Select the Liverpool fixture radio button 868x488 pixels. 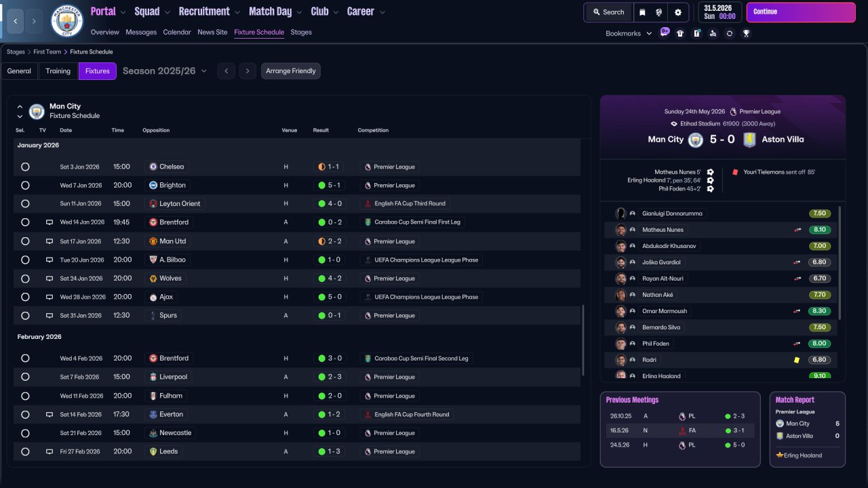click(x=25, y=377)
